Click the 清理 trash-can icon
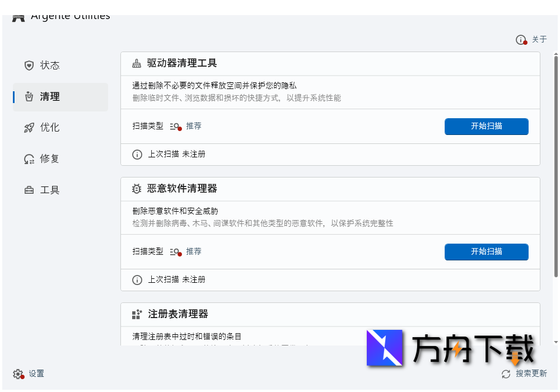The height and width of the screenshot is (392, 560). 29,96
